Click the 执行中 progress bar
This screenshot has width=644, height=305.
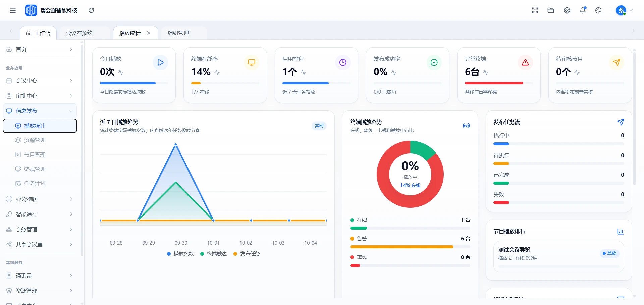(x=559, y=144)
